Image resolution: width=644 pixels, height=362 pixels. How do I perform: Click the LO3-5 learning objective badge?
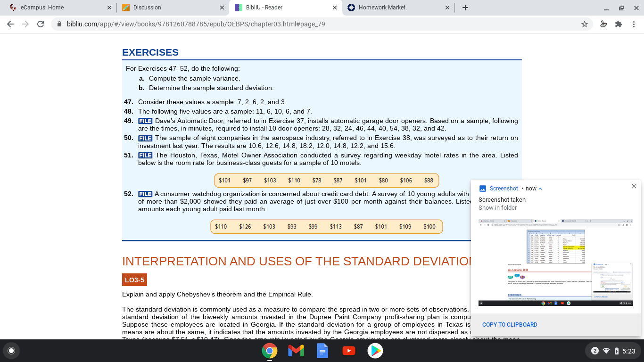point(134,280)
